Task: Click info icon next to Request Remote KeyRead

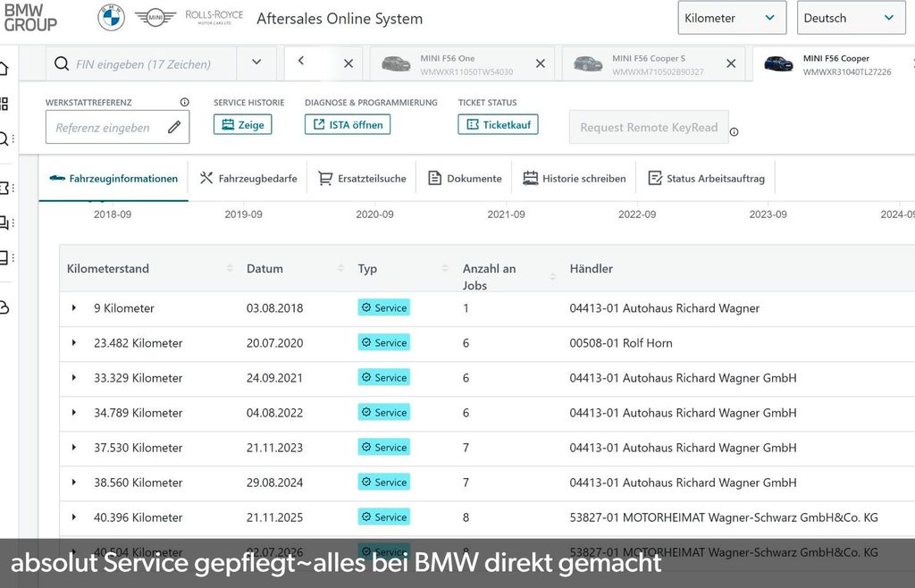Action: (x=735, y=132)
